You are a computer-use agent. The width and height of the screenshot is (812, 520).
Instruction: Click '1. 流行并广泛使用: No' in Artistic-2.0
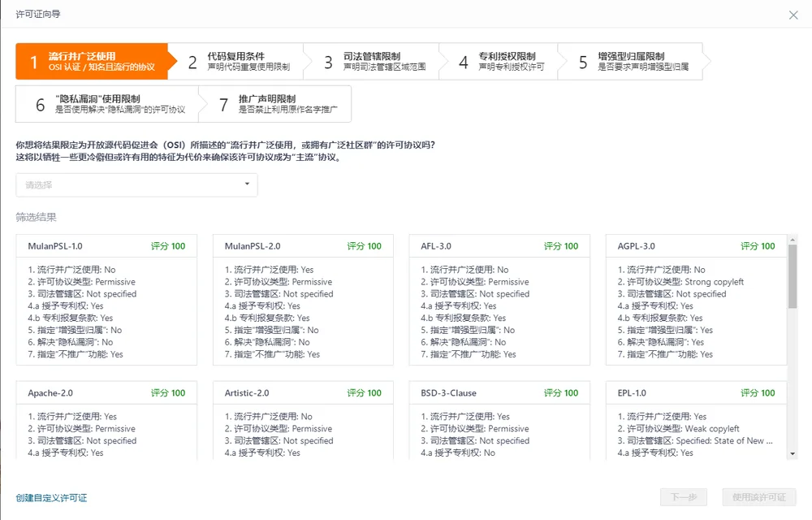(268, 417)
